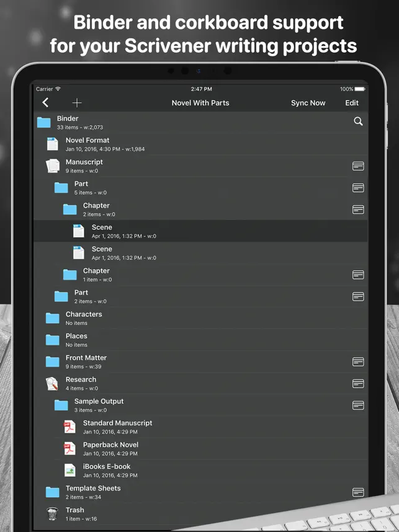Select the Front Matter label

[86, 358]
